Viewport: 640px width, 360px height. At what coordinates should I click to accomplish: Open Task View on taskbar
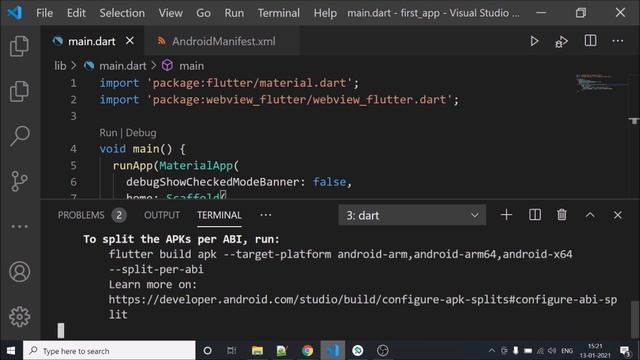[x=231, y=351]
